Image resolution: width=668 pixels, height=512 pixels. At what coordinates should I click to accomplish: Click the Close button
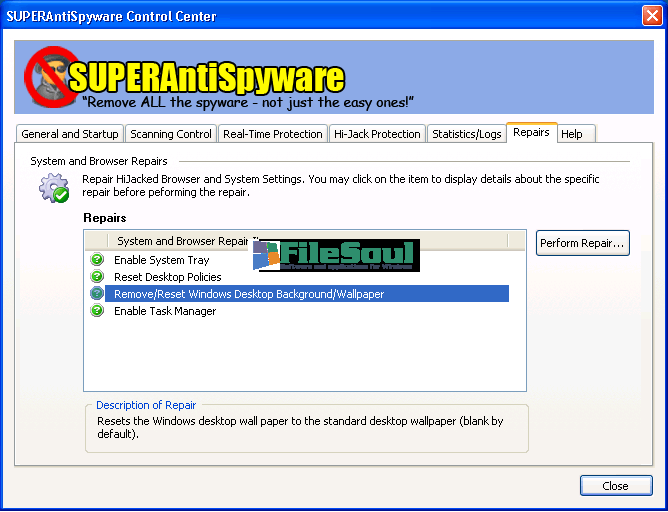pyautogui.click(x=616, y=486)
